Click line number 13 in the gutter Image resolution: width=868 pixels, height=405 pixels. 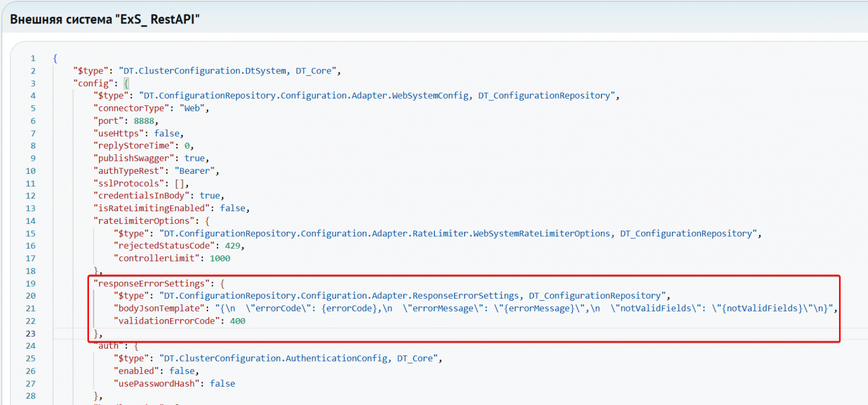pyautogui.click(x=31, y=208)
